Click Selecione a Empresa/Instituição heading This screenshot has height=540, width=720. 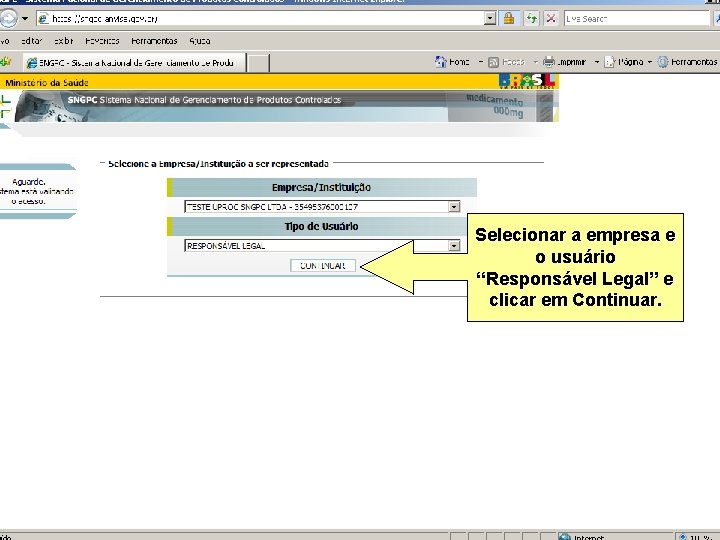pos(218,163)
